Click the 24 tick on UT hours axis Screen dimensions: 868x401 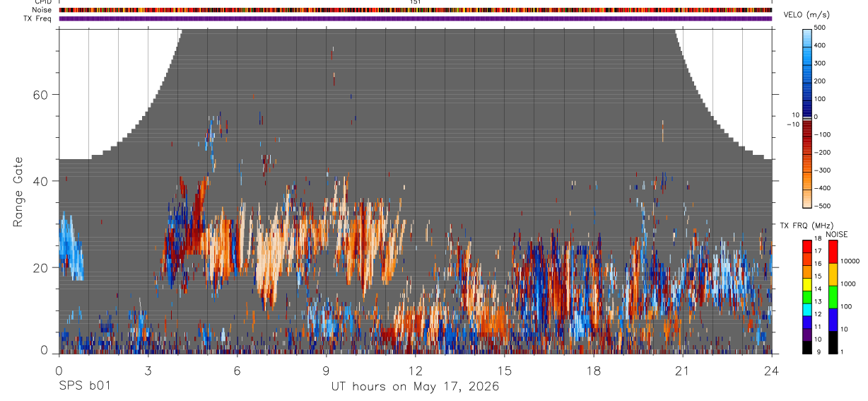[771, 370]
